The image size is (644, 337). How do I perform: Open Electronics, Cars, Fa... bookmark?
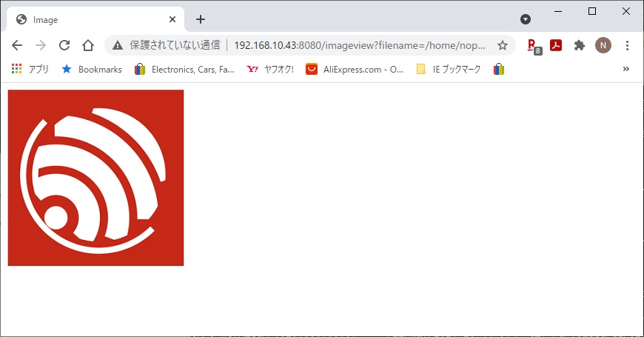click(x=184, y=69)
